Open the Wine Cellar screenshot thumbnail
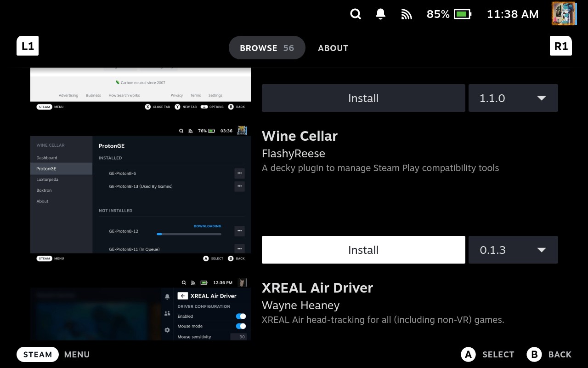Viewport: 588px width, 368px height. tap(141, 195)
